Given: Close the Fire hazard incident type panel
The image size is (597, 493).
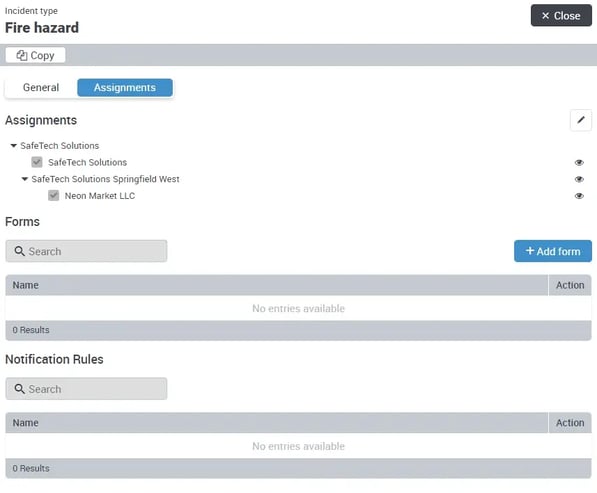Looking at the screenshot, I should (x=561, y=16).
